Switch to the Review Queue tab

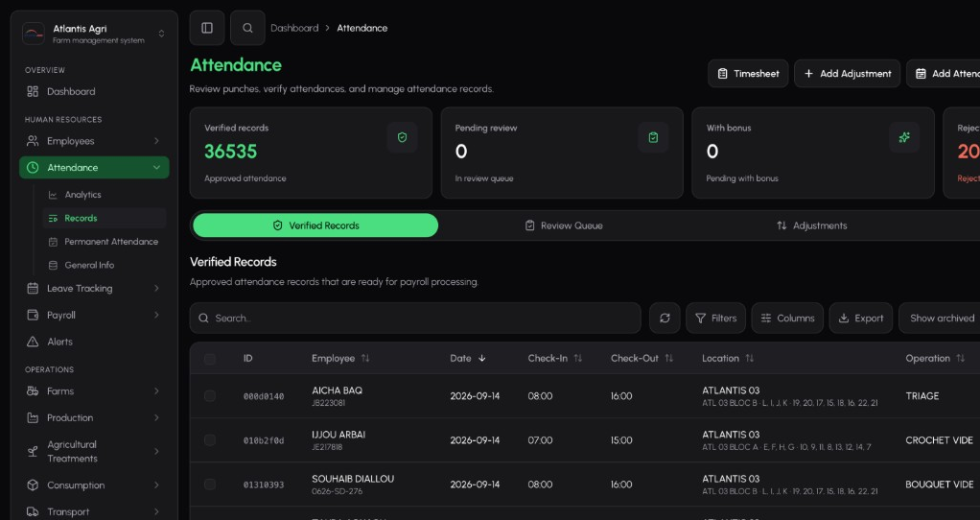tap(564, 225)
